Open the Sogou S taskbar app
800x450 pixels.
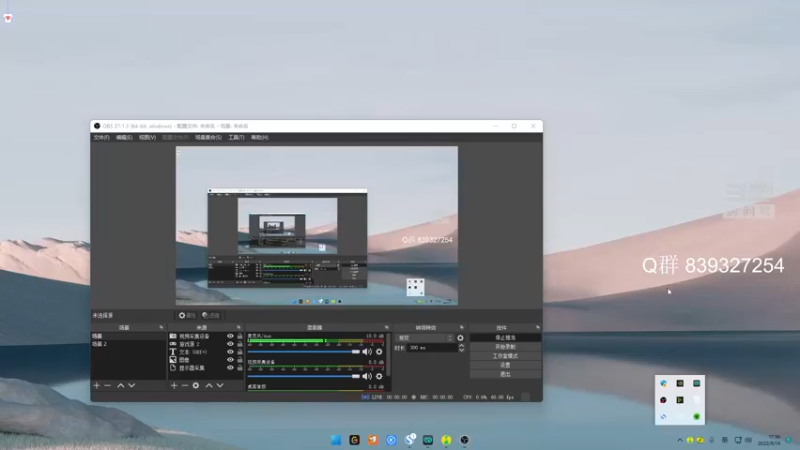click(410, 440)
